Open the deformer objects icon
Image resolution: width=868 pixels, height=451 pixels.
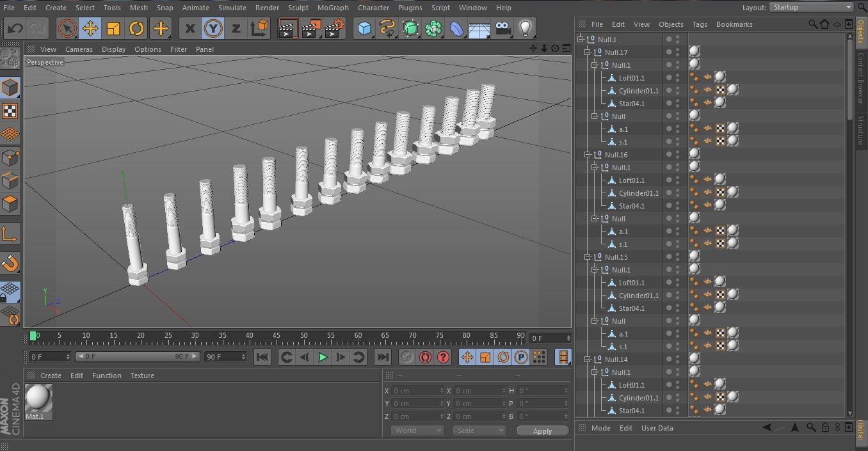point(456,28)
